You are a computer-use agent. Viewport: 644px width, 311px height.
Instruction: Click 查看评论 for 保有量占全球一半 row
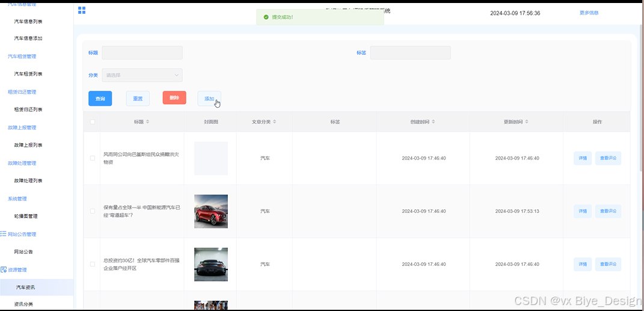click(609, 211)
